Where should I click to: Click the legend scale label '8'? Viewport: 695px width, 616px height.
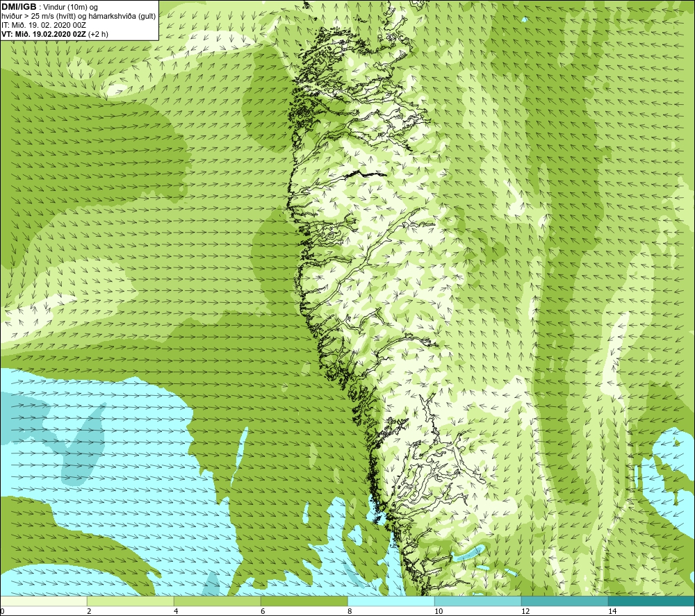click(350, 611)
